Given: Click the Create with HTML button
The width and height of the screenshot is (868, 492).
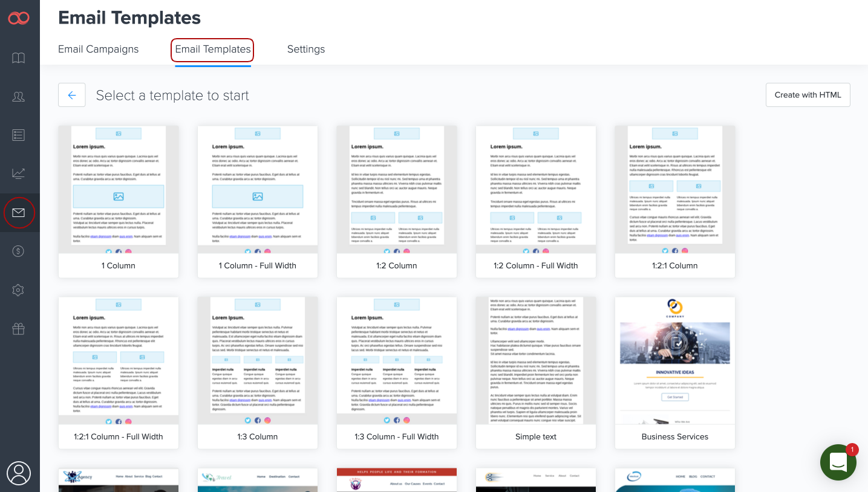Looking at the screenshot, I should click(x=808, y=95).
